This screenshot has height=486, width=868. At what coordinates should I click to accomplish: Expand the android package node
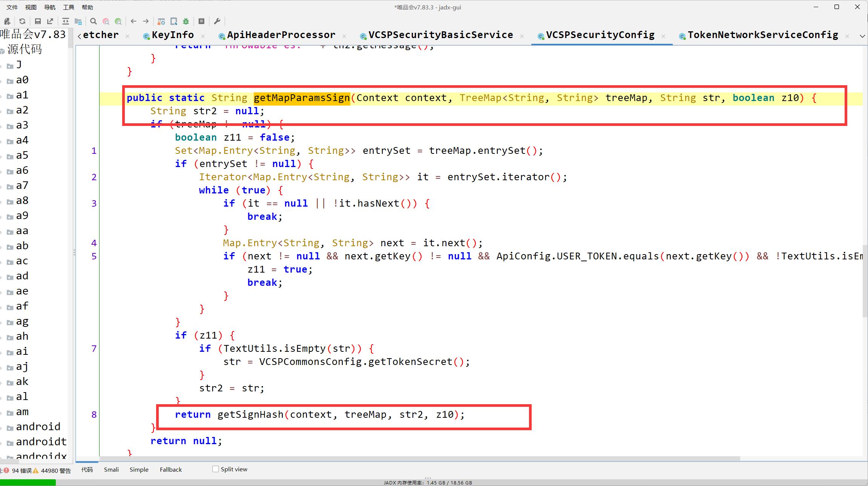point(1,428)
